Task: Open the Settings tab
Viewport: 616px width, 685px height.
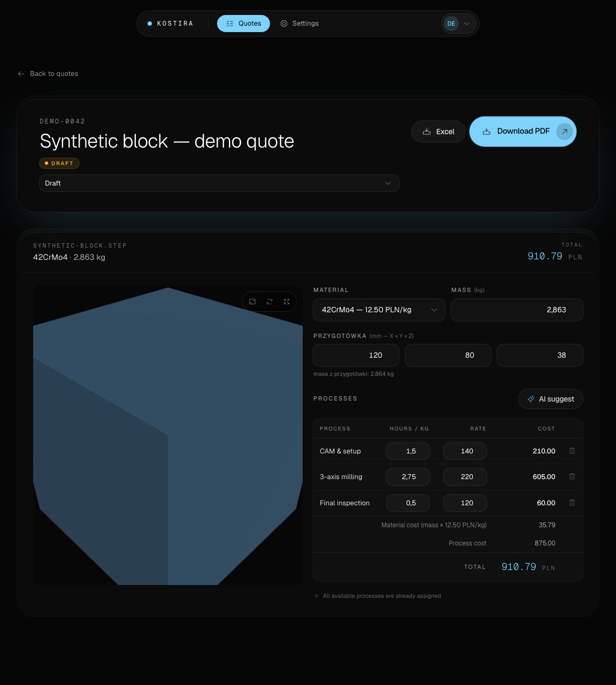Action: tap(299, 24)
